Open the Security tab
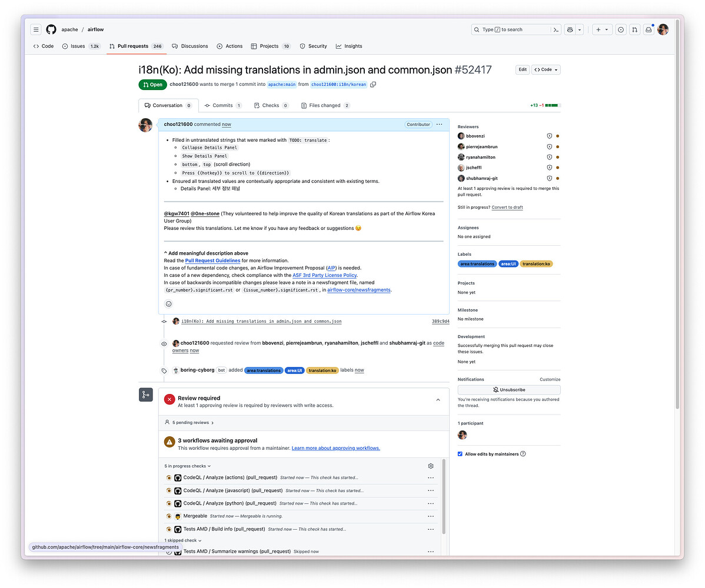This screenshot has width=705, height=588. pos(314,46)
